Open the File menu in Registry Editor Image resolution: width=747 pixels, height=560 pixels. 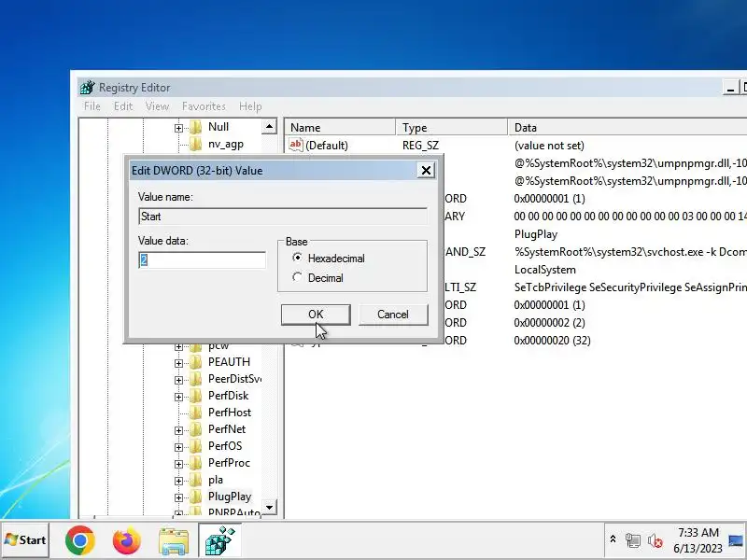tap(92, 106)
